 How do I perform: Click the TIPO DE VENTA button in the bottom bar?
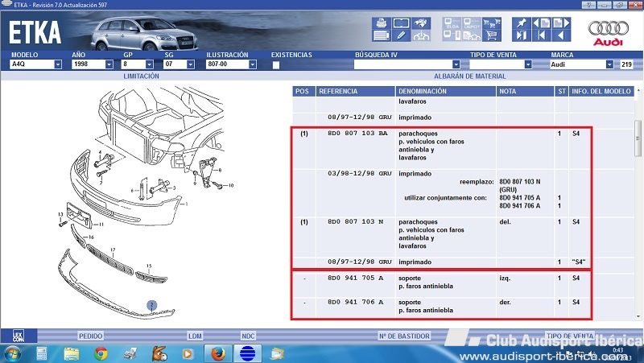pos(570,336)
